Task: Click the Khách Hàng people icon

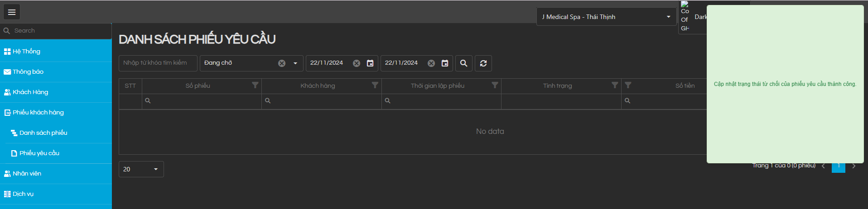Action: (7, 92)
